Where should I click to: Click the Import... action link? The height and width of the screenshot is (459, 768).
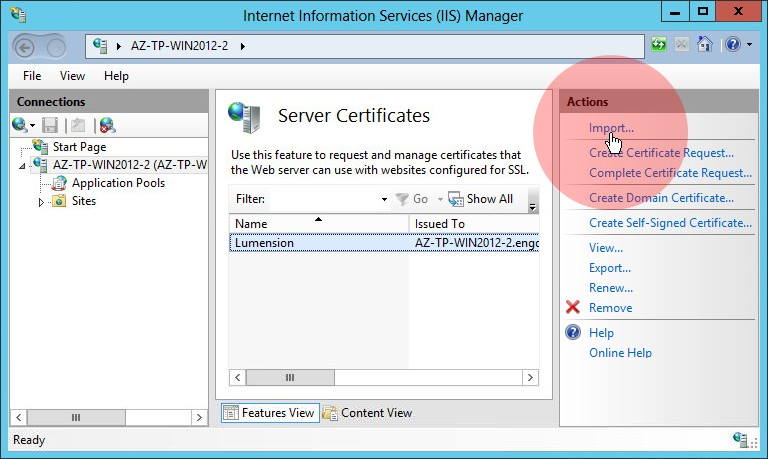[x=610, y=128]
